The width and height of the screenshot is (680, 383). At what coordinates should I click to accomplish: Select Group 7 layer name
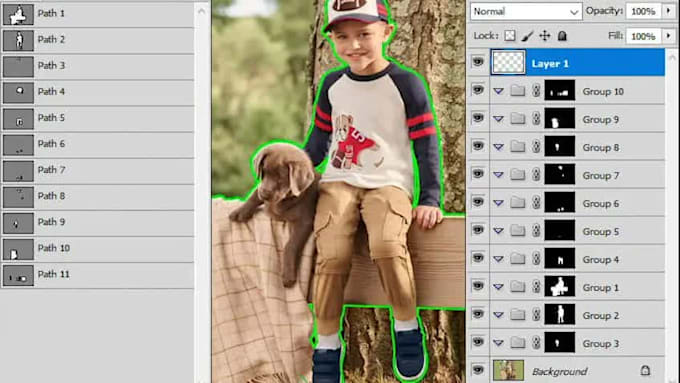(x=600, y=175)
